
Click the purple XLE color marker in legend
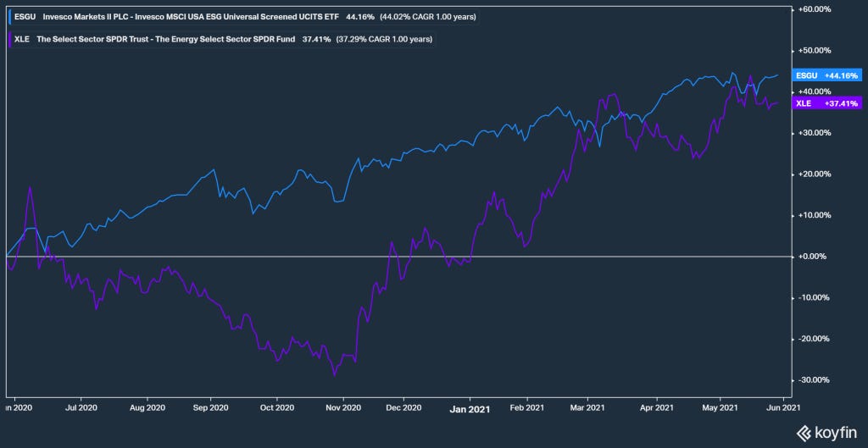10,39
